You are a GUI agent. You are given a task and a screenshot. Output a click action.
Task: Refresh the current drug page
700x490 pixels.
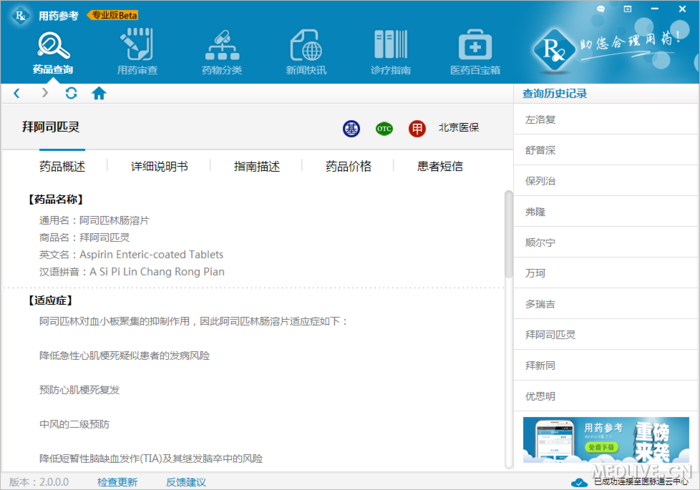pyautogui.click(x=71, y=93)
